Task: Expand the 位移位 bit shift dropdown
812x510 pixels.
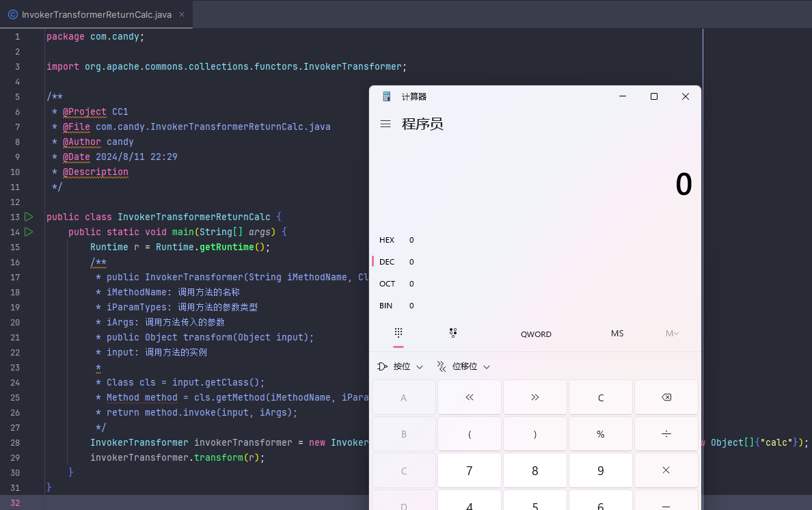Action: point(463,366)
